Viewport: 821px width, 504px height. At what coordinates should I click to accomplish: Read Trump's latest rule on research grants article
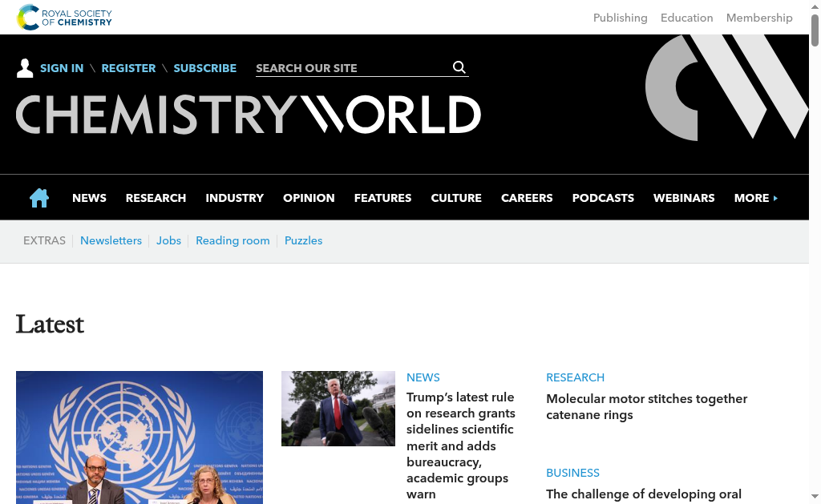(x=461, y=446)
